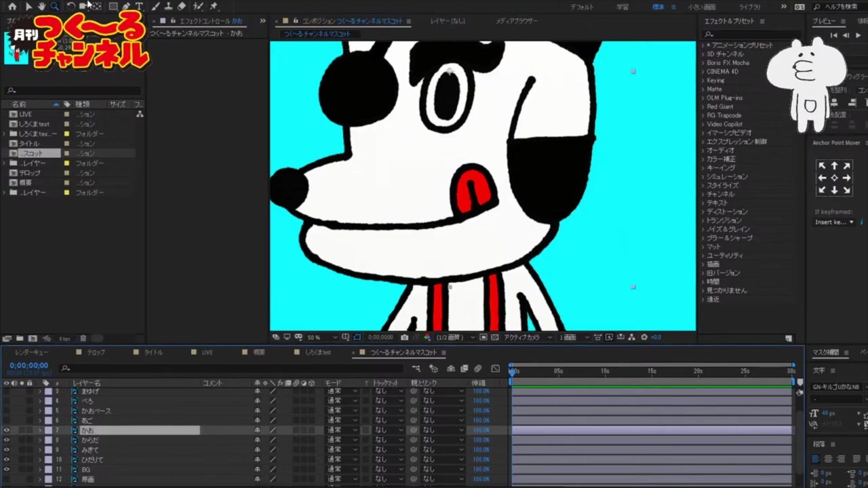Click the align left paragraph icon
868x488 pixels.
(816, 459)
